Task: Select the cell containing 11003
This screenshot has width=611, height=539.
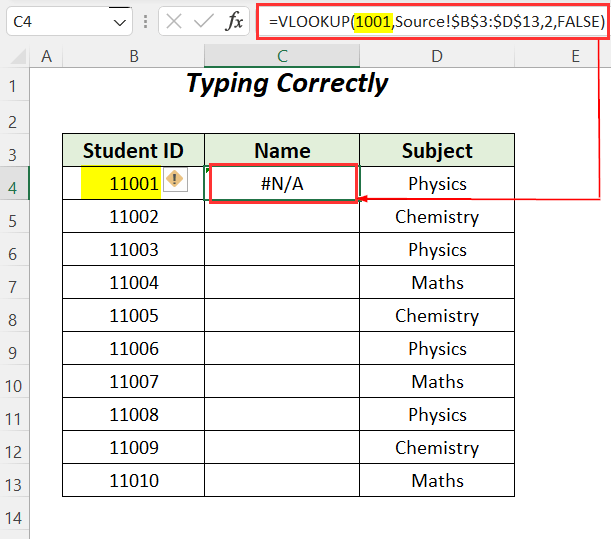Action: pos(133,249)
